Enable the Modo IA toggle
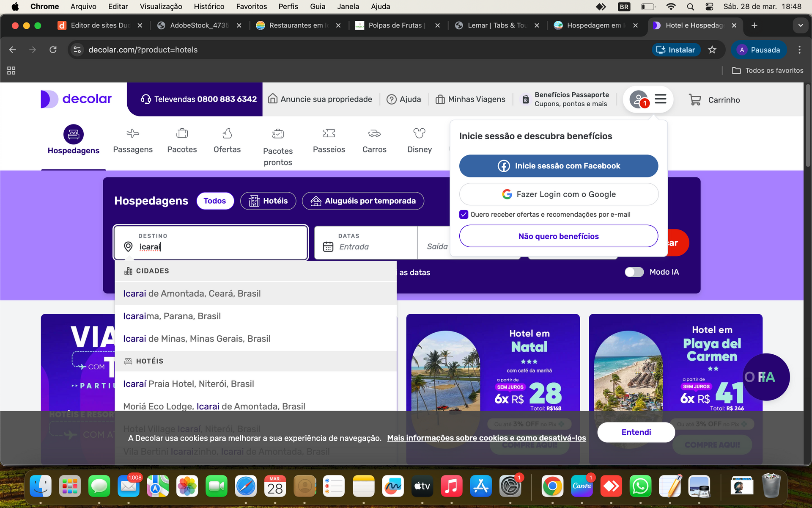This screenshot has height=508, width=812. tap(634, 272)
